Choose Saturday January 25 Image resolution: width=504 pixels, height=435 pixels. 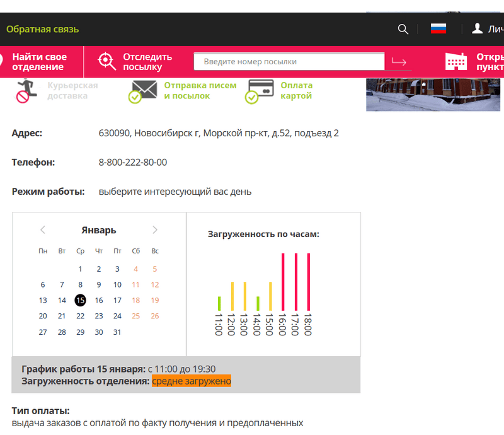(x=135, y=316)
